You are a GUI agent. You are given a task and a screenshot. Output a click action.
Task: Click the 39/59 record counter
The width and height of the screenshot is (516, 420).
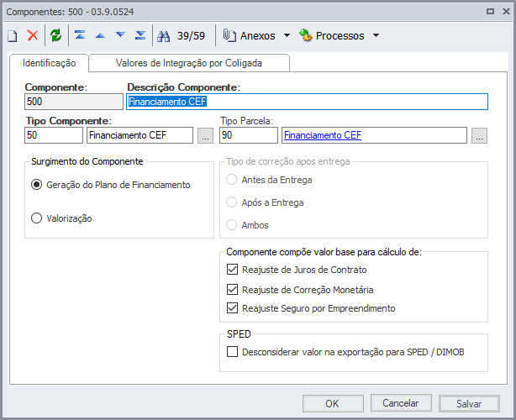(x=191, y=35)
